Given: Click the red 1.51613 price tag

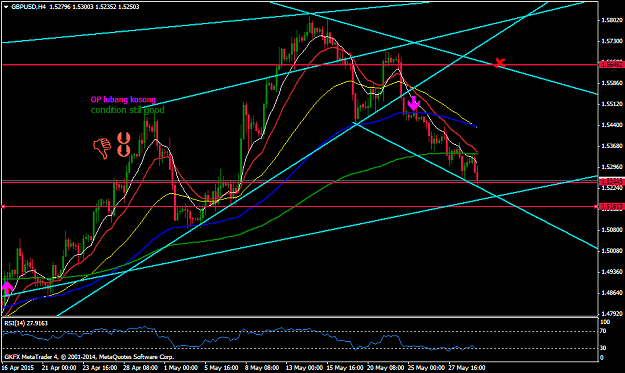Looking at the screenshot, I should click(x=611, y=206).
